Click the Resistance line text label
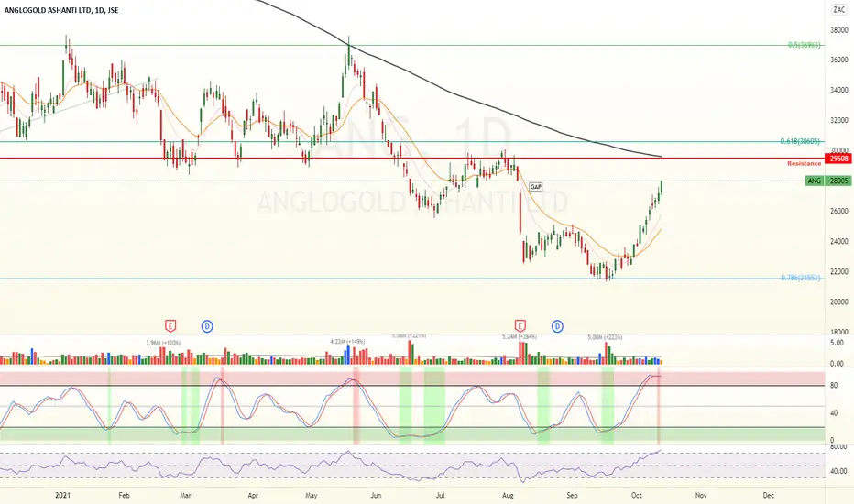Screen dimensions: 854x504 (804, 163)
